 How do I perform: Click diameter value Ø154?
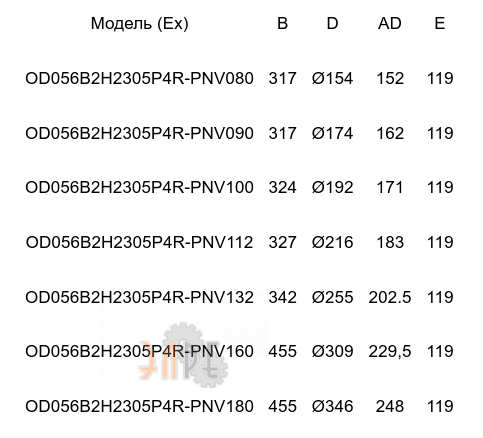[332, 79]
